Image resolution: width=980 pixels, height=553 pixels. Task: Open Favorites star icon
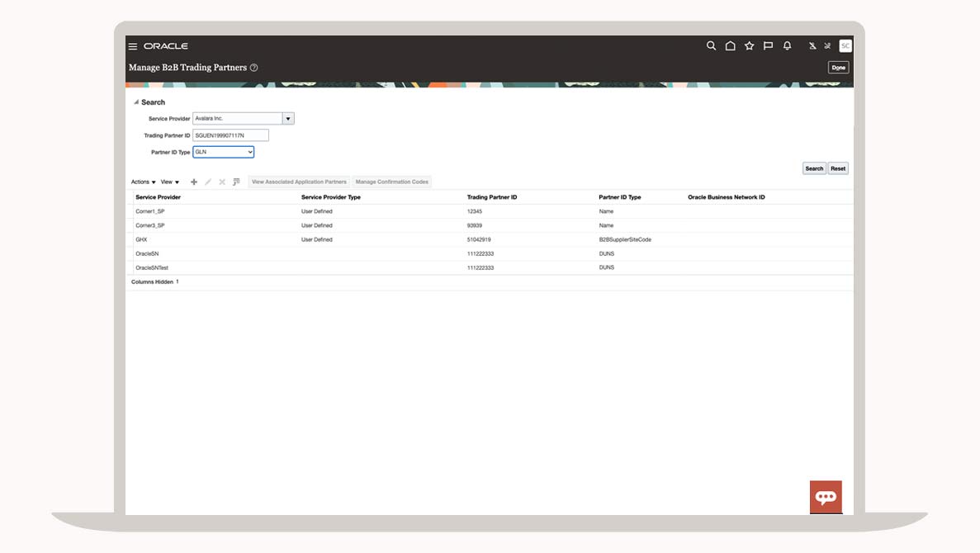point(750,45)
